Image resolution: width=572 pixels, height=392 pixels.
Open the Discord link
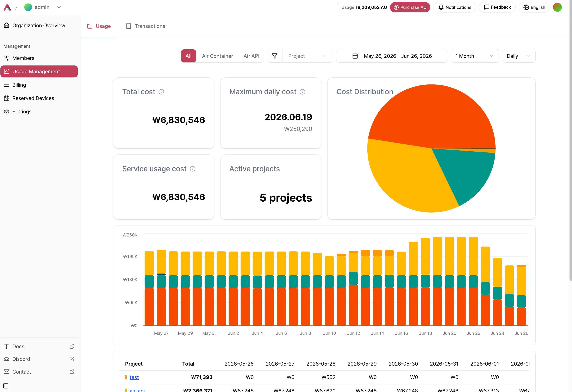point(39,359)
